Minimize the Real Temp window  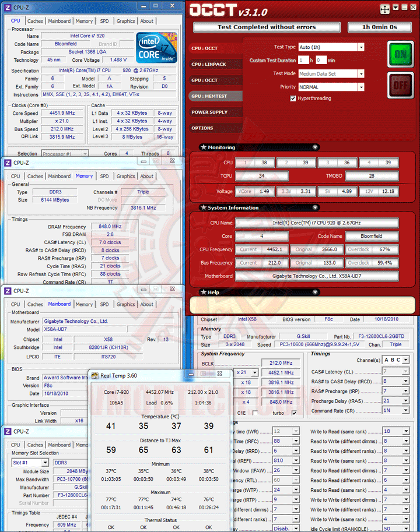pyautogui.click(x=191, y=374)
